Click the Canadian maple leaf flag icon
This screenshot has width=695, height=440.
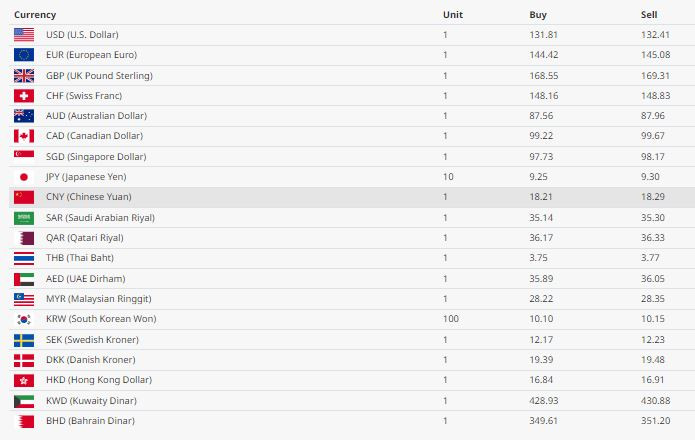click(24, 136)
